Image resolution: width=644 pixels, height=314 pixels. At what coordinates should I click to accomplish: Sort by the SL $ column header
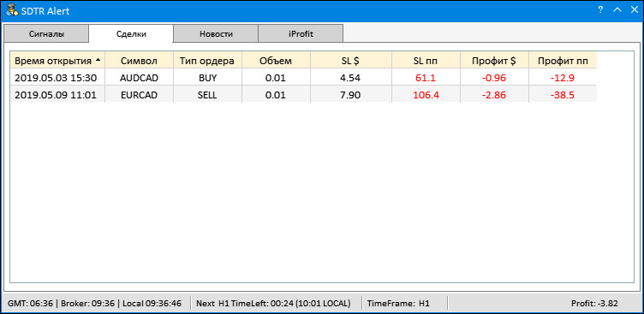point(351,61)
